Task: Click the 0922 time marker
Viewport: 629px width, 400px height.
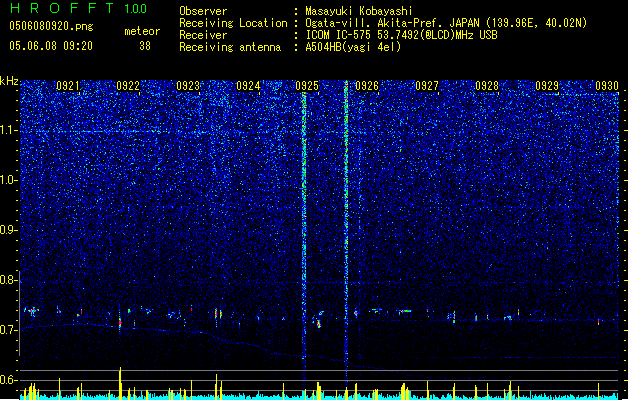Action: pyautogui.click(x=128, y=86)
